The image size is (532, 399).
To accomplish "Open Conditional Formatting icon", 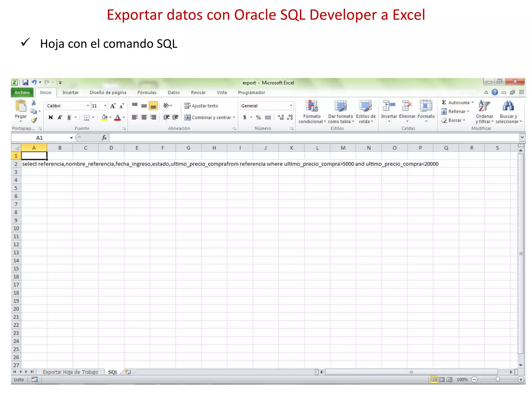I will point(311,106).
